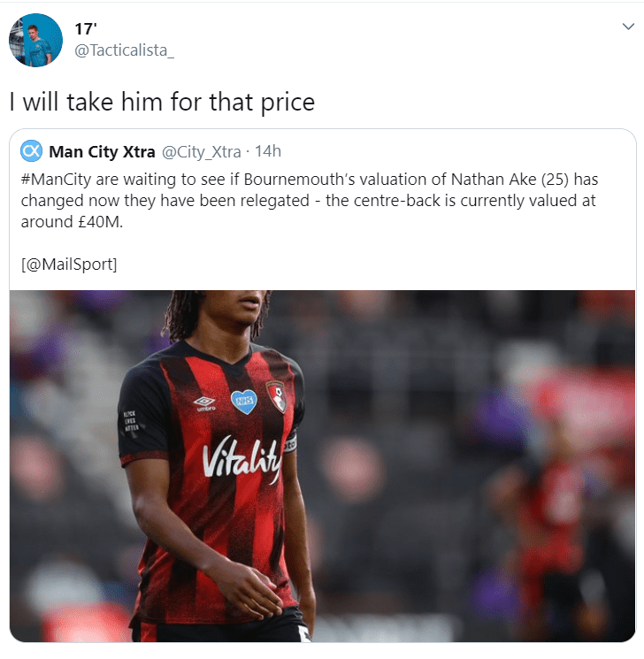
Task: Open the Nathan Ake photo thumbnail
Action: click(322, 465)
